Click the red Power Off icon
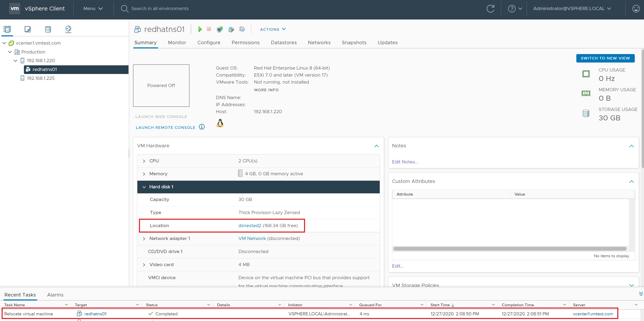 [209, 29]
